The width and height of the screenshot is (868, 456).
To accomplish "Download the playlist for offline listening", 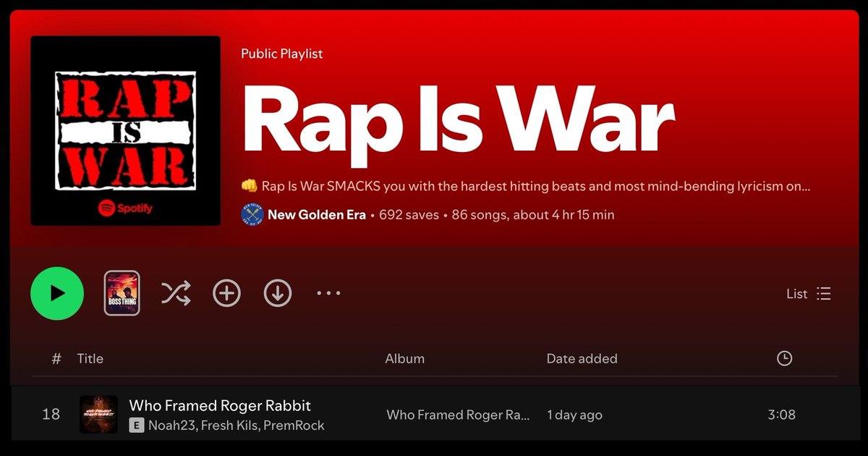I will point(278,293).
